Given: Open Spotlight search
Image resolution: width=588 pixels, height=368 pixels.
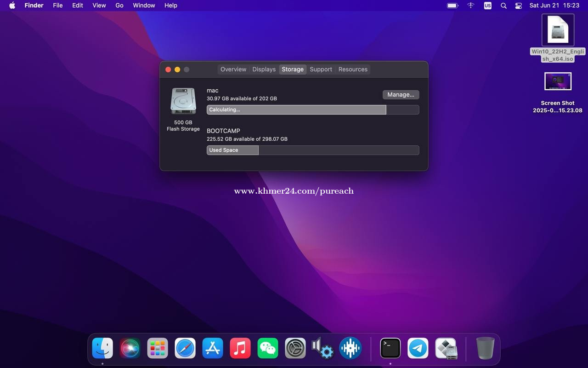Looking at the screenshot, I should [x=503, y=6].
